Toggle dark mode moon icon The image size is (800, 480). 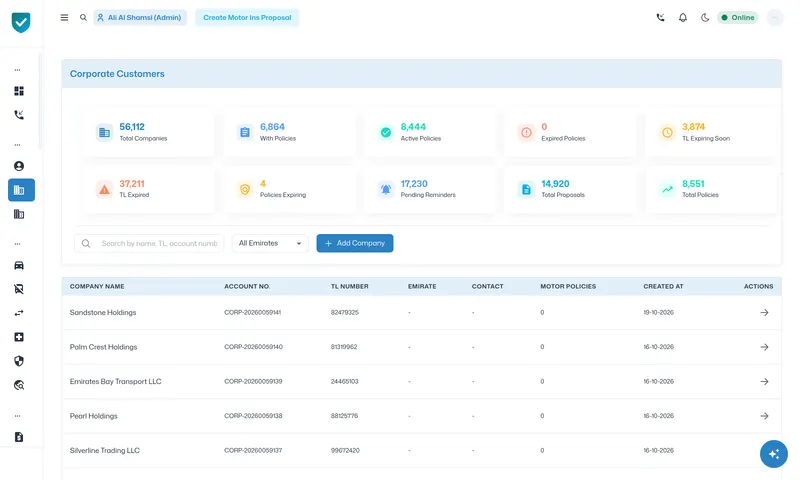[705, 17]
